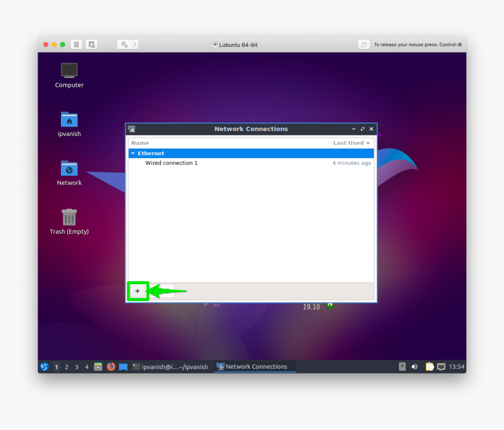Screen dimensions: 504x430
Task: Open the Computer icon on the desktop
Action: point(69,73)
